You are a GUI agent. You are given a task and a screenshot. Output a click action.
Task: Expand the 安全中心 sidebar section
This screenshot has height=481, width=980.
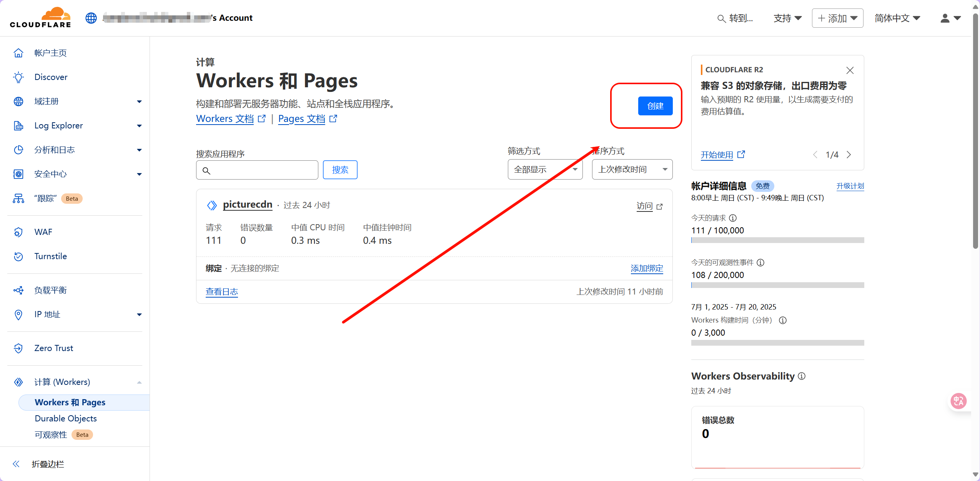139,174
